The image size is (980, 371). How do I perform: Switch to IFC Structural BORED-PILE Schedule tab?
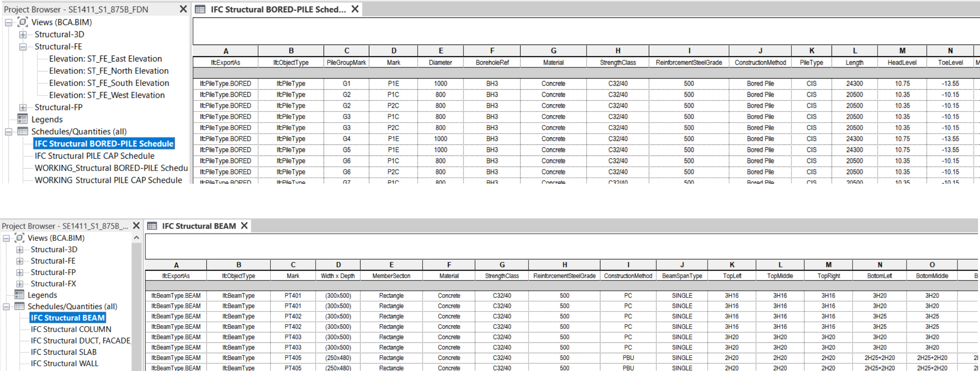278,9
